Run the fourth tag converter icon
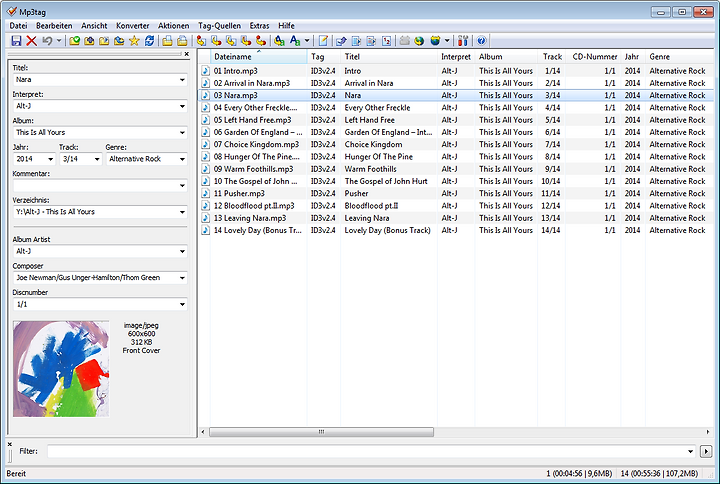Viewport: 720px width, 484px height. coord(246,41)
